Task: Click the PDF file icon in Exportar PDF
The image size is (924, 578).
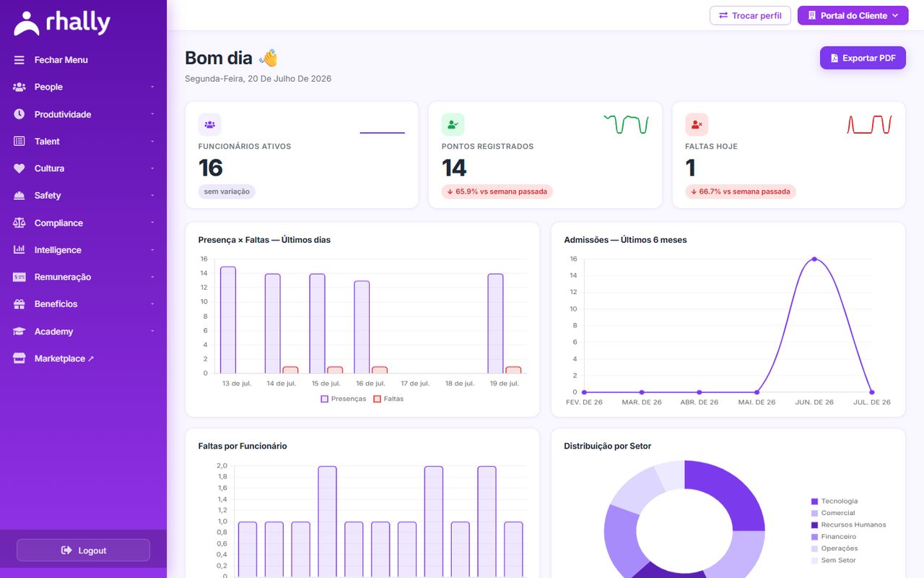Action: click(834, 58)
